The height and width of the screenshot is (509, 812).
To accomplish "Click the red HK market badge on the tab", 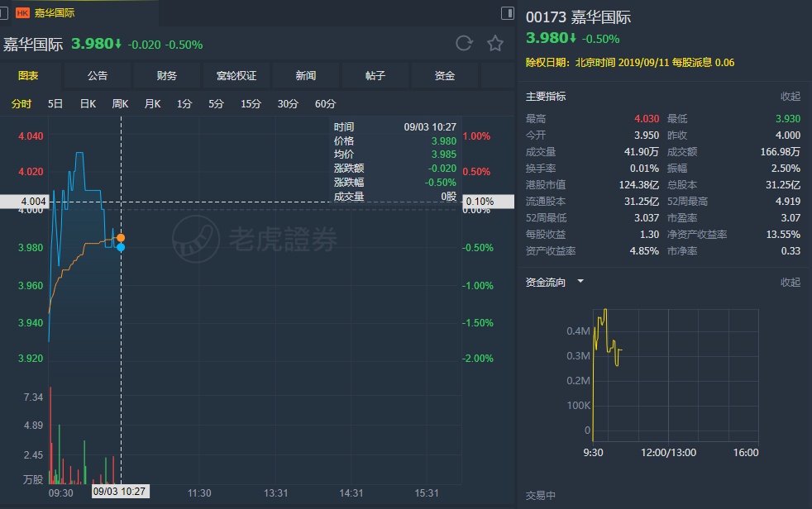I will [22, 13].
